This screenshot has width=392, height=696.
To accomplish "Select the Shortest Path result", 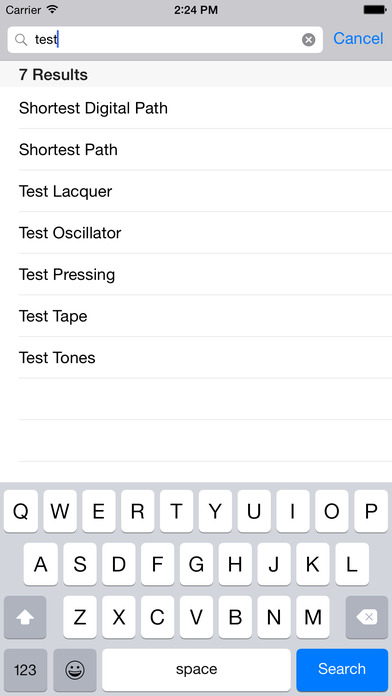I will (x=196, y=150).
